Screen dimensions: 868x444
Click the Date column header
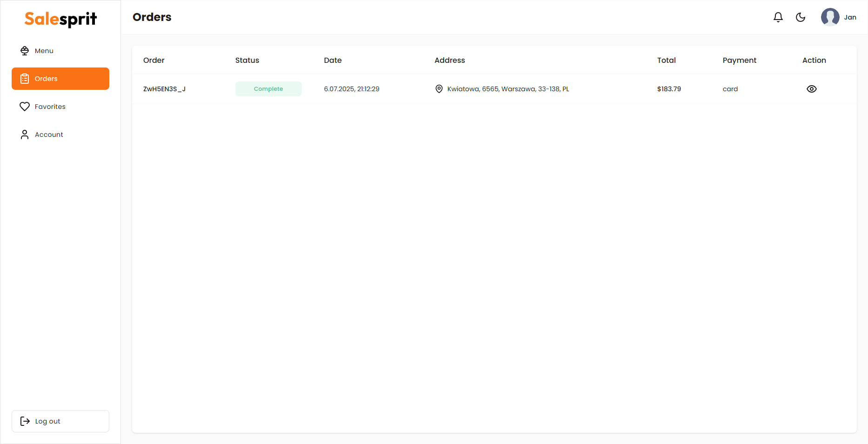(x=333, y=60)
